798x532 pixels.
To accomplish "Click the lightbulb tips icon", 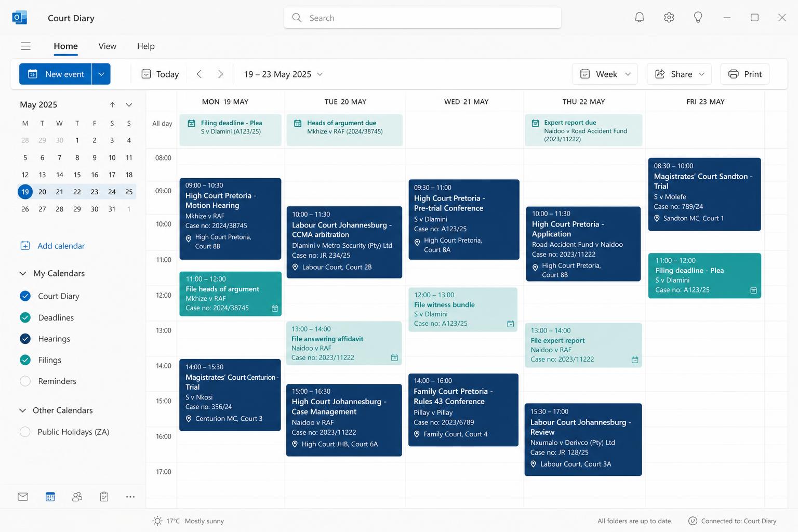I will point(698,18).
